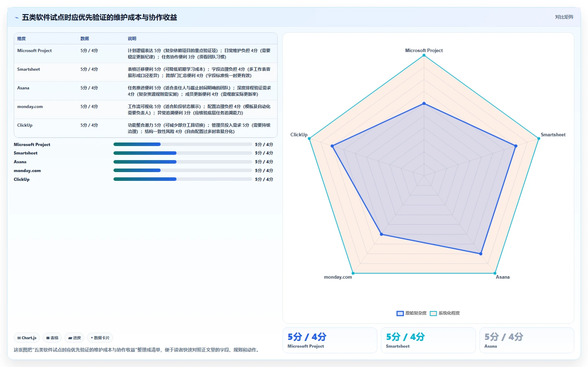This screenshot has height=367, width=588.
Task: Click the Smartsheet axis label on the radar chart
Action: click(x=553, y=134)
